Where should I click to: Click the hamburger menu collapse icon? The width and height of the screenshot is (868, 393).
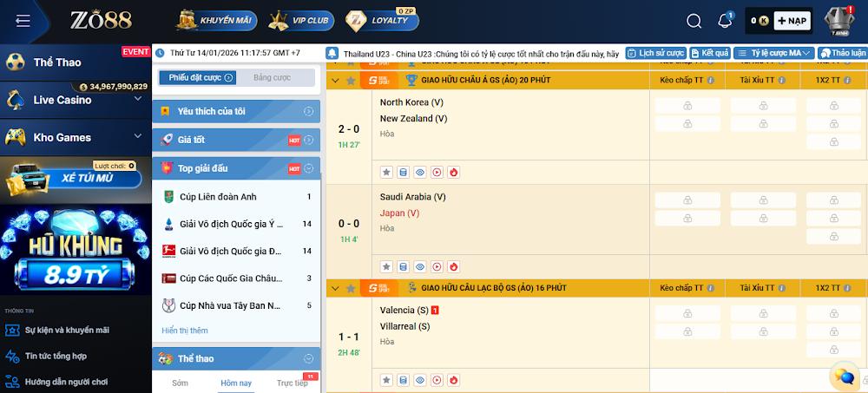[x=23, y=21]
